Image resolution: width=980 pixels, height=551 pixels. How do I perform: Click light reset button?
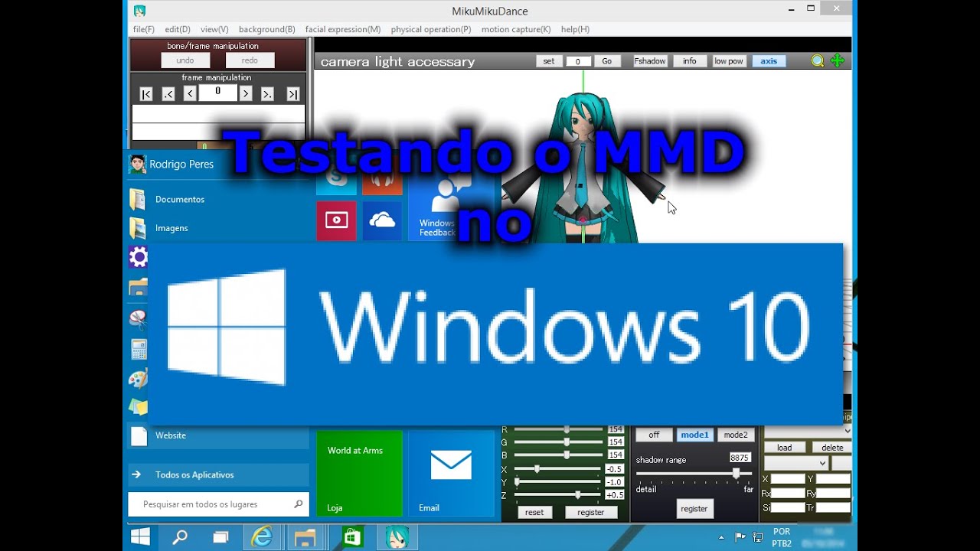click(534, 513)
